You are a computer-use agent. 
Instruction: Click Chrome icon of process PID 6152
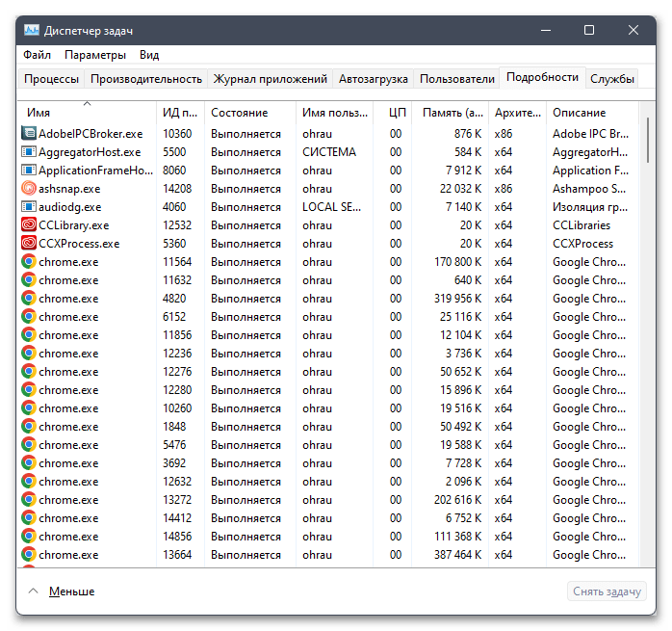(29, 317)
